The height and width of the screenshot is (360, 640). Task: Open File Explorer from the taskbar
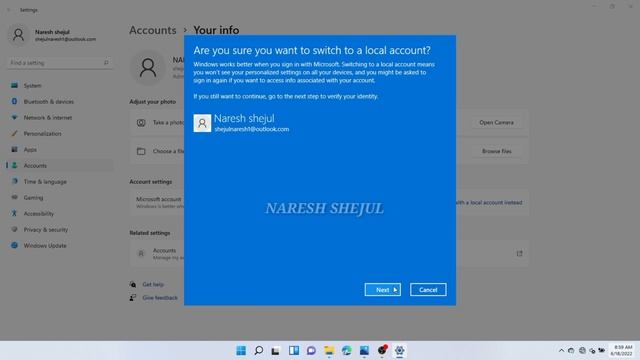coord(329,351)
